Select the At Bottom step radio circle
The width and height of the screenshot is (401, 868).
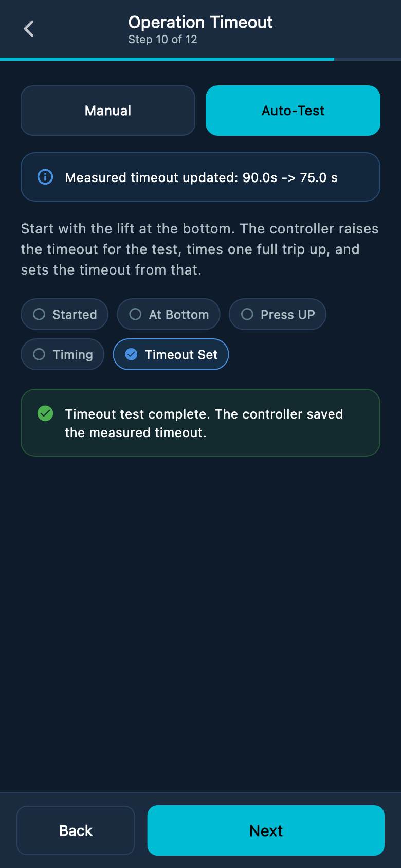(x=135, y=314)
